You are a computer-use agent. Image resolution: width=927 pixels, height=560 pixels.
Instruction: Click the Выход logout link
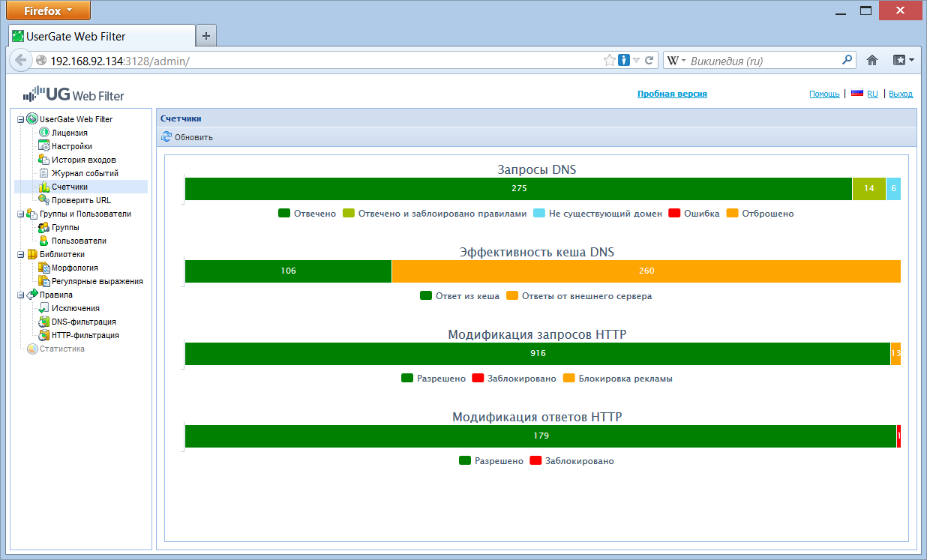coord(901,94)
